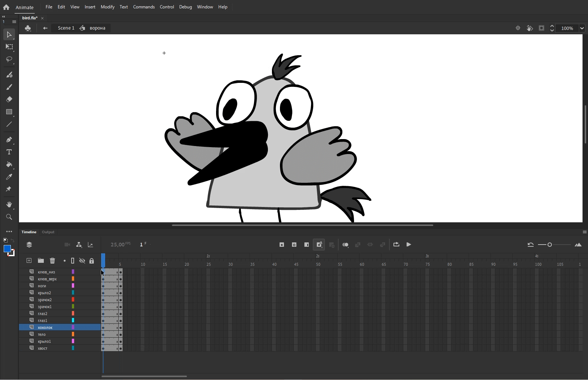Insert a frame from timeline toolbar
588x380 pixels.
307,245
